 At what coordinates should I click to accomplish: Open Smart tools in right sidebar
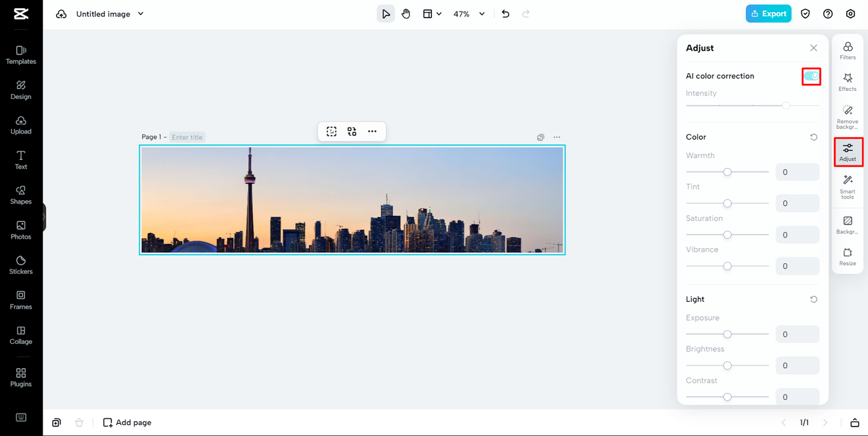[x=848, y=186]
